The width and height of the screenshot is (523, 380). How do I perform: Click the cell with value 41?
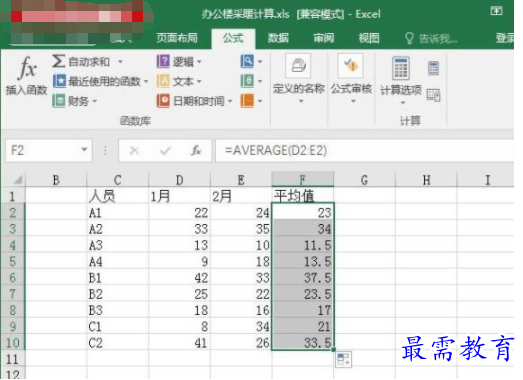click(179, 343)
